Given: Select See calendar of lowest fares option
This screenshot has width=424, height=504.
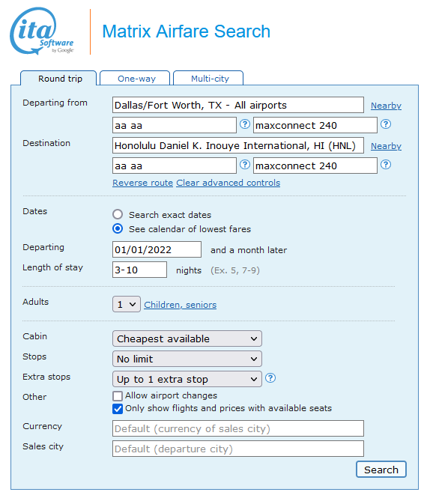Looking at the screenshot, I should coord(118,229).
